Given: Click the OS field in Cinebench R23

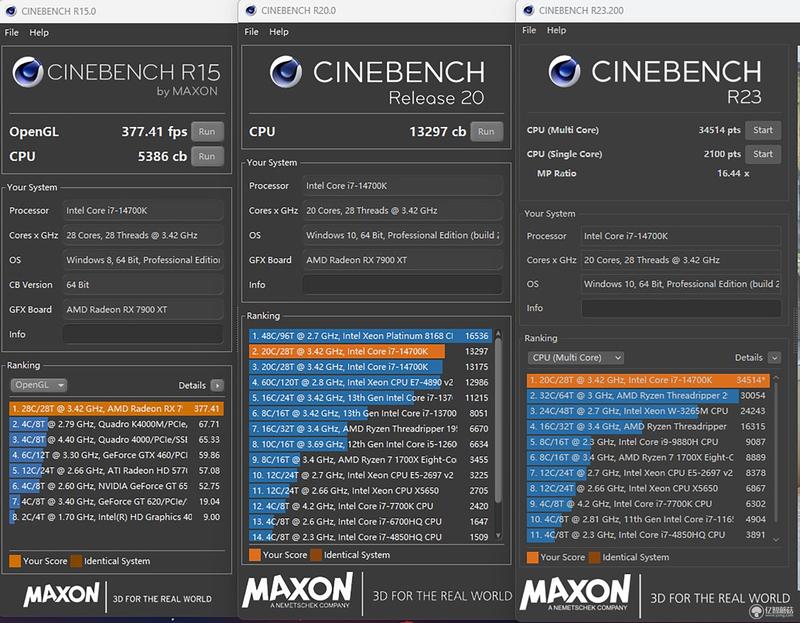Looking at the screenshot, I should pyautogui.click(x=681, y=284).
